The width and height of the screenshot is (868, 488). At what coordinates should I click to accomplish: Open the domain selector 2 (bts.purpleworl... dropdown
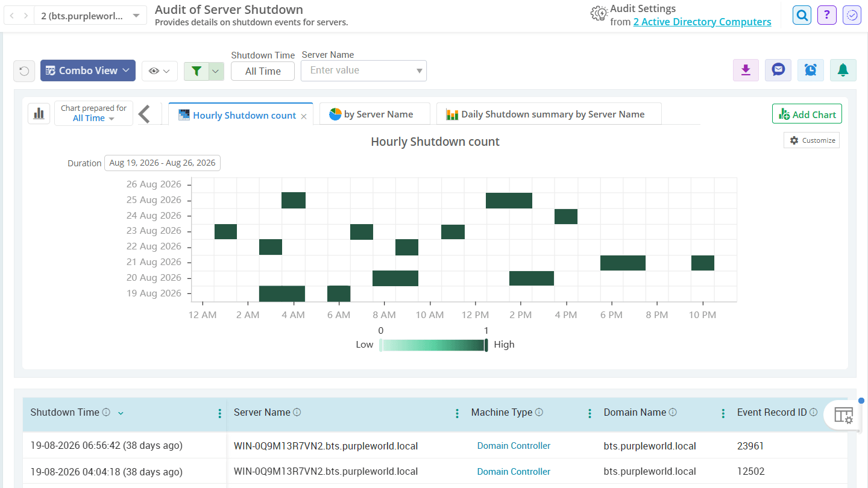(x=90, y=16)
